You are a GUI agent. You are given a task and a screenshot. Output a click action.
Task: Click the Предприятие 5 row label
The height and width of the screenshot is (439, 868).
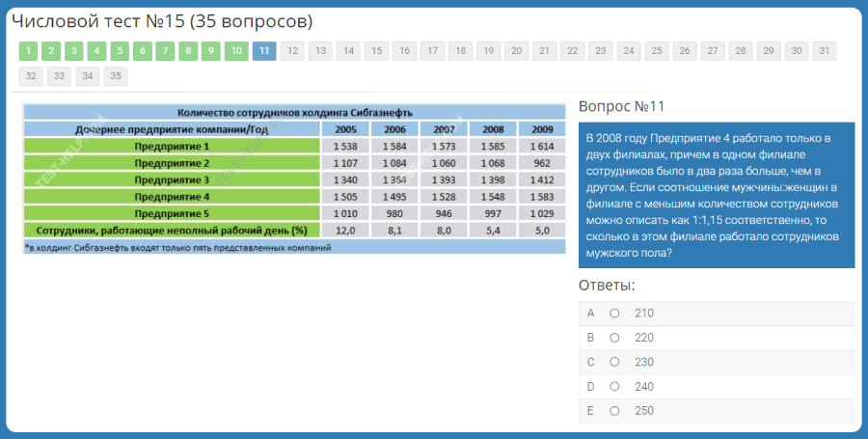(x=172, y=213)
